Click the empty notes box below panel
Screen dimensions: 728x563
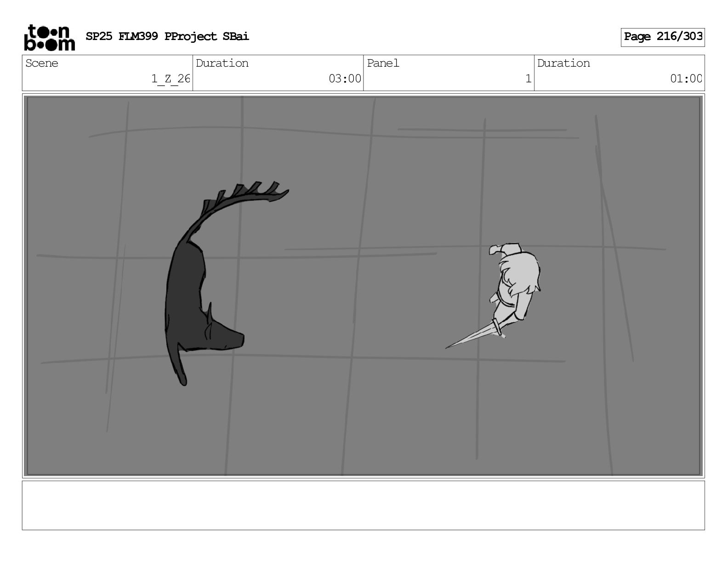coord(364,505)
